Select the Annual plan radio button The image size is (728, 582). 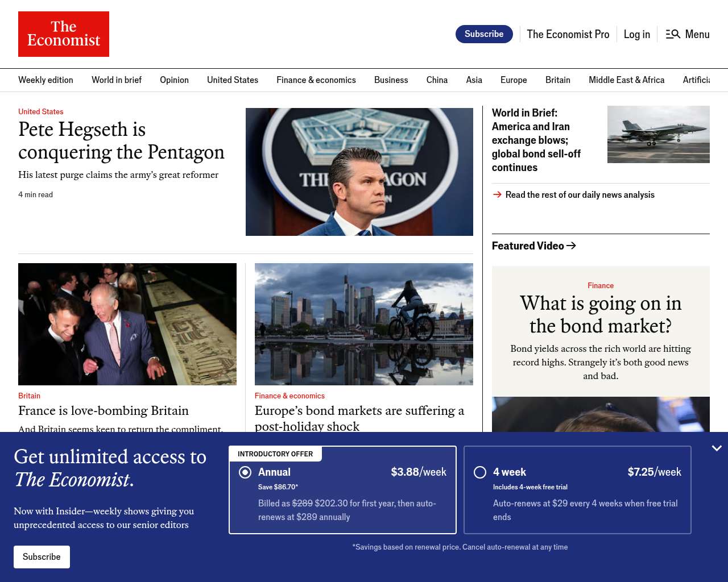point(245,472)
